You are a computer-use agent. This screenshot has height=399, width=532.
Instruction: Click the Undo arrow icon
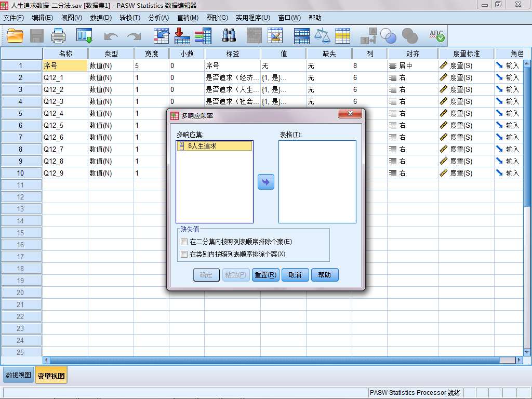point(111,36)
